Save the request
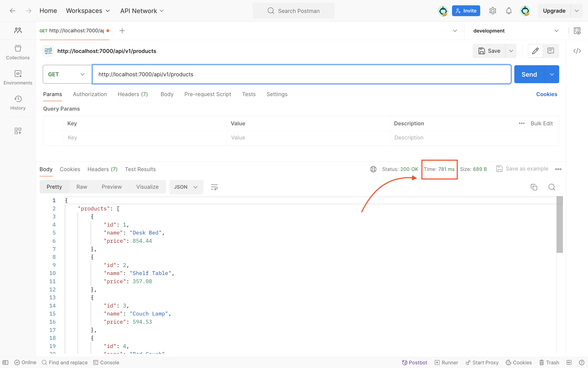Screen dimensions: 588x368 coord(489,51)
